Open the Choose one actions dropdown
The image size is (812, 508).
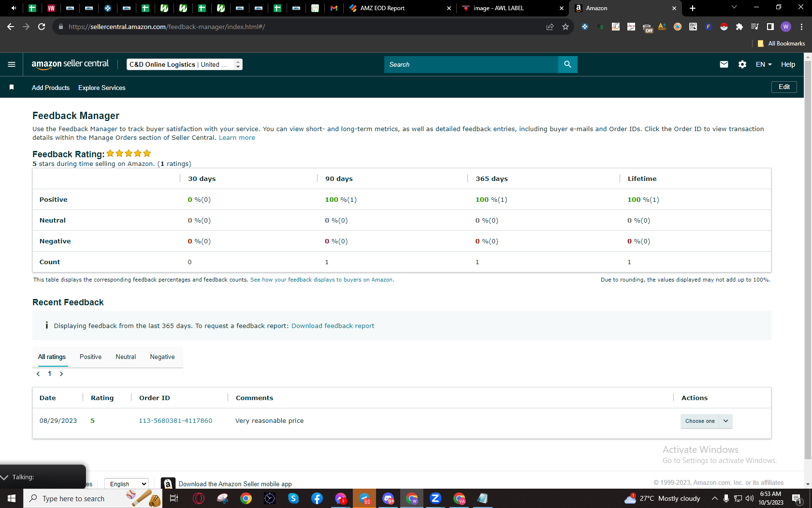tap(706, 421)
